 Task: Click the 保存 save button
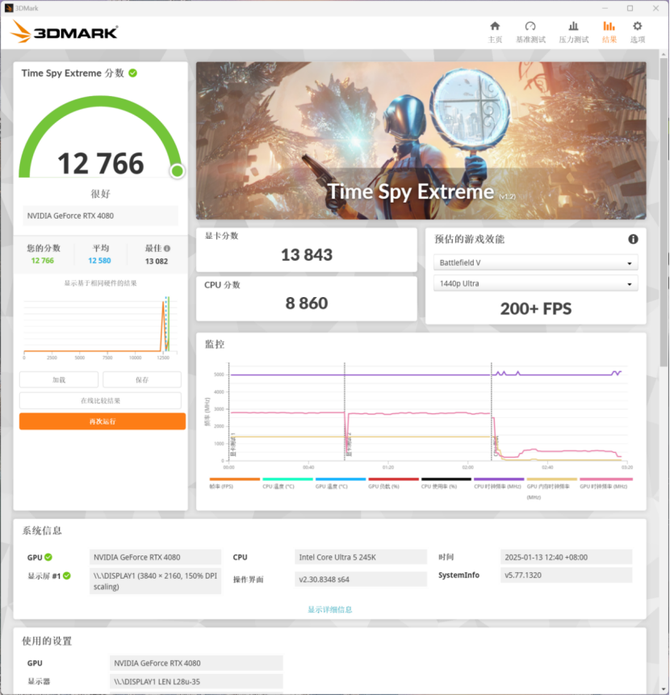pyautogui.click(x=142, y=380)
